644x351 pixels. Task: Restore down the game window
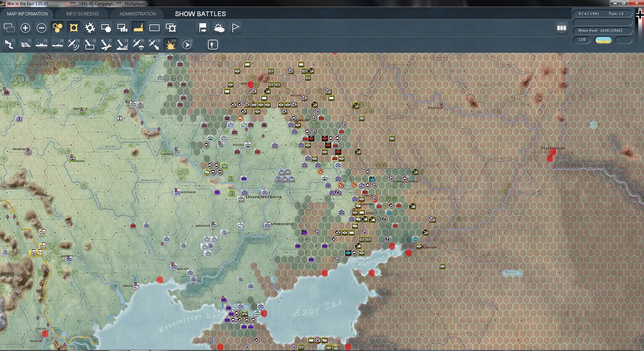(x=623, y=3)
